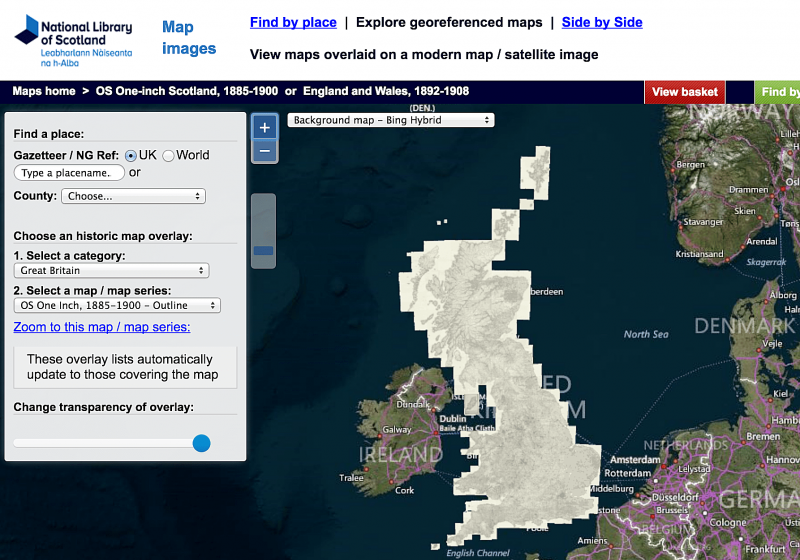Select the World gazetteer radio button
The image size is (800, 560).
pos(168,156)
